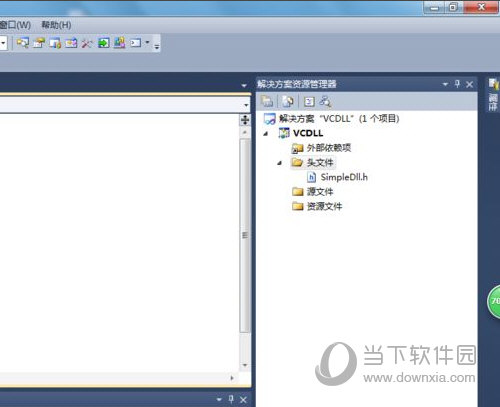This screenshot has width=500, height=407.
Task: Click the toolbar icon left of the envelope icon
Action: (55, 43)
